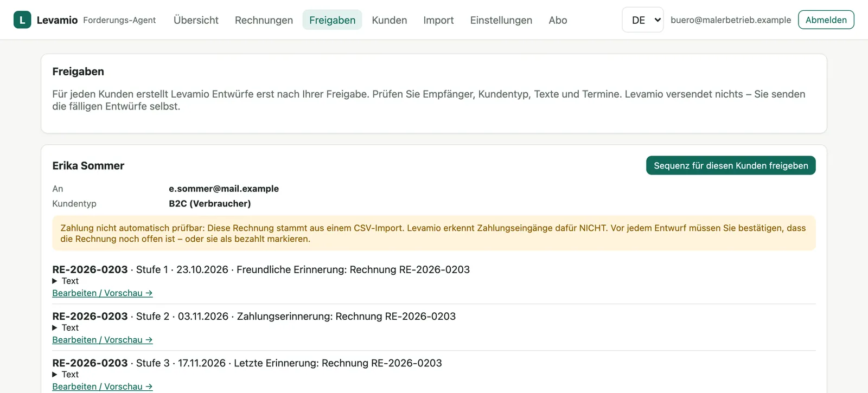
Task: Open the Übersicht page
Action: (196, 20)
